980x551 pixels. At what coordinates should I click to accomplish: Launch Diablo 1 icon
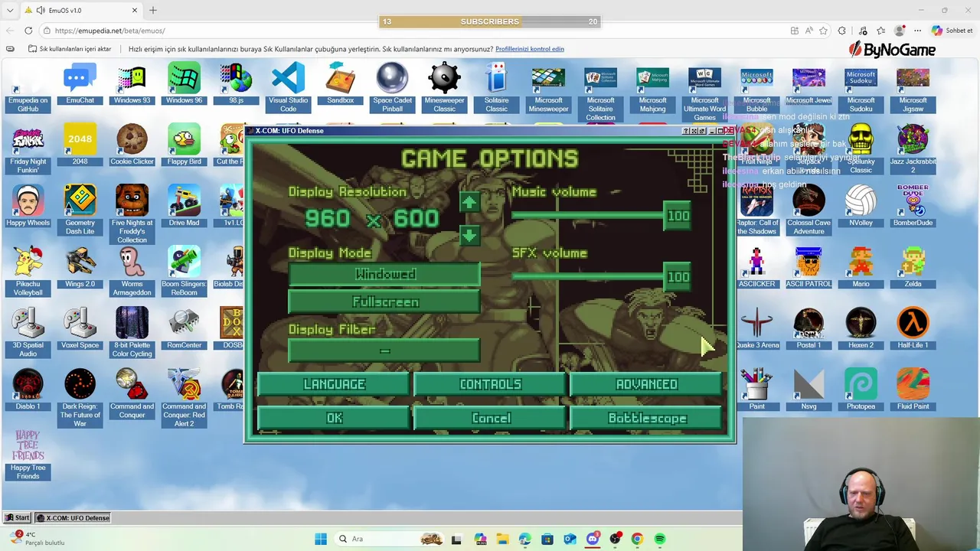click(28, 390)
